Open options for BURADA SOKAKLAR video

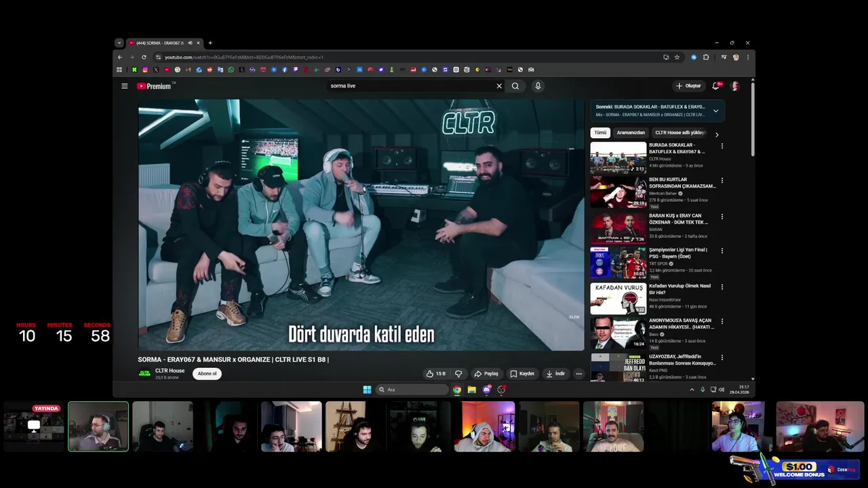(x=722, y=146)
